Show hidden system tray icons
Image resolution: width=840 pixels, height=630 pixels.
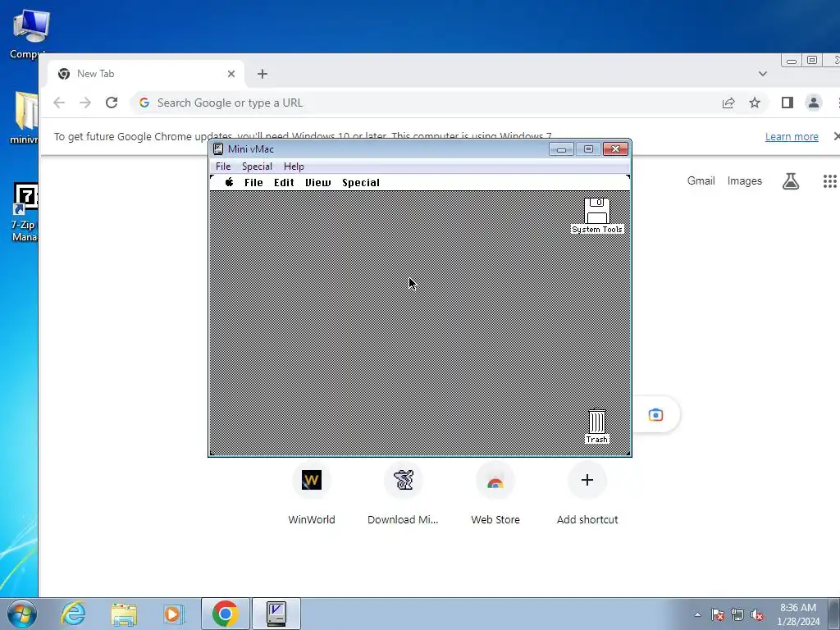tap(697, 614)
